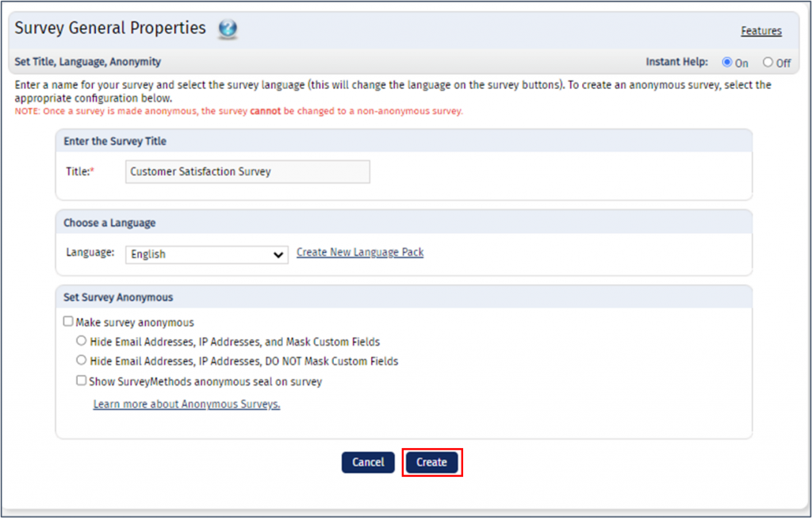Screen dimensions: 812x518
Task: Open the blue help question mark icon
Action: [x=228, y=29]
